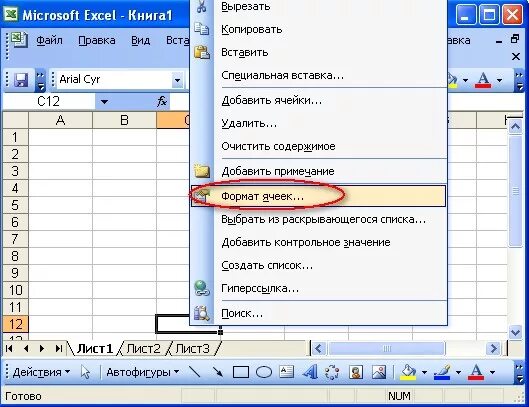The height and width of the screenshot is (407, 529).
Task: Click the note icon beside Добавить примечание
Action: tap(202, 171)
